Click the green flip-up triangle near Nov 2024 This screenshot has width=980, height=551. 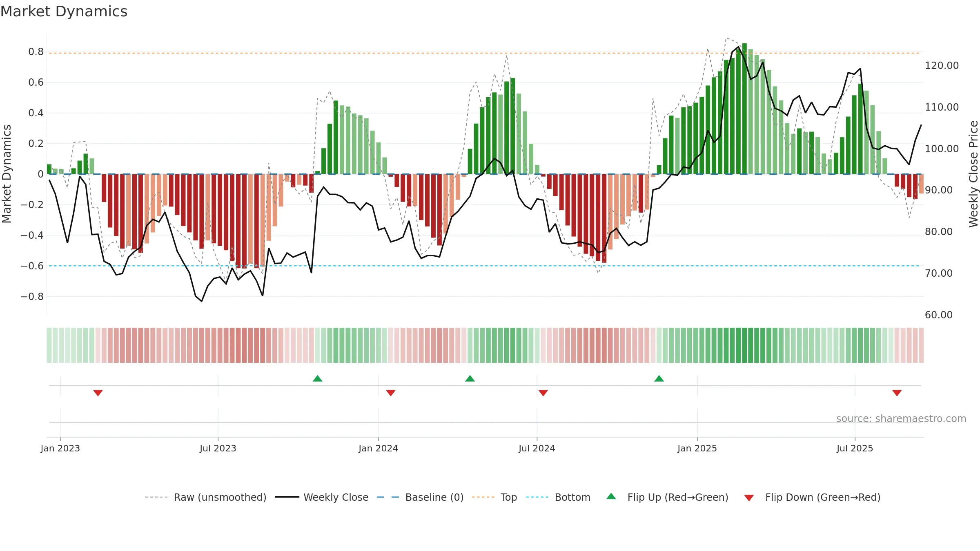659,379
